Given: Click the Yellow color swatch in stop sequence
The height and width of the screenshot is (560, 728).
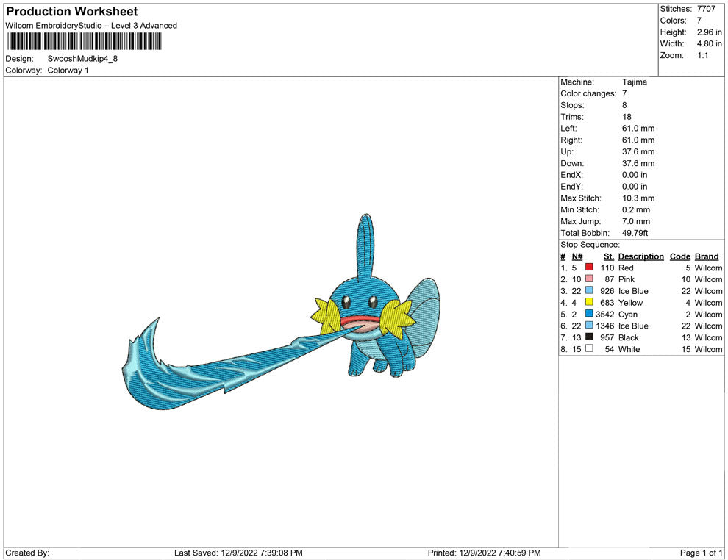Looking at the screenshot, I should coord(589,301).
